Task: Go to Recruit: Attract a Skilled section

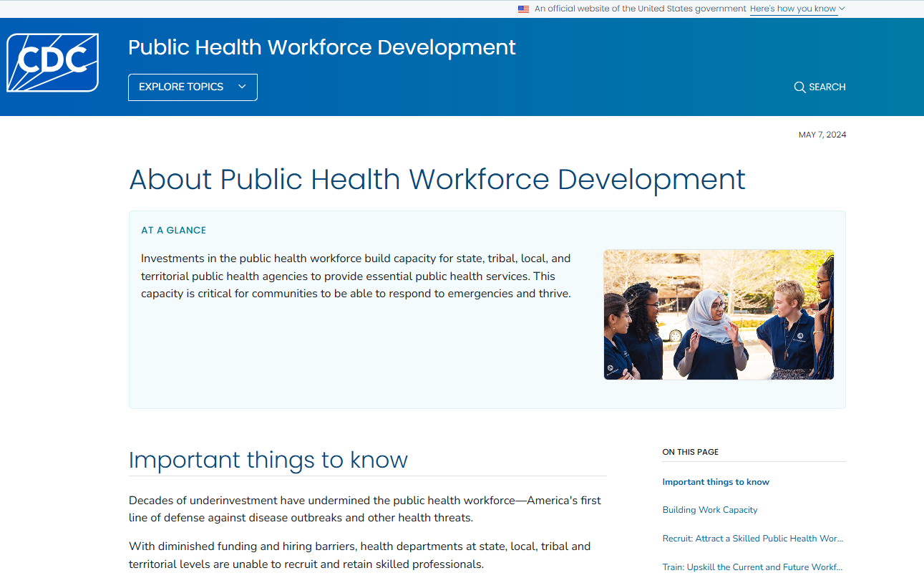Action: click(753, 539)
